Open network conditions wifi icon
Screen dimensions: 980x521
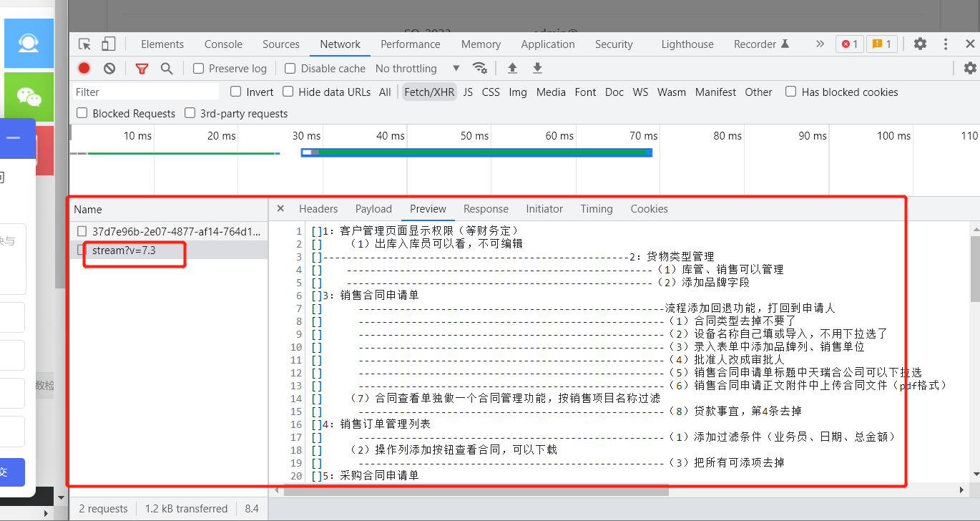(479, 69)
